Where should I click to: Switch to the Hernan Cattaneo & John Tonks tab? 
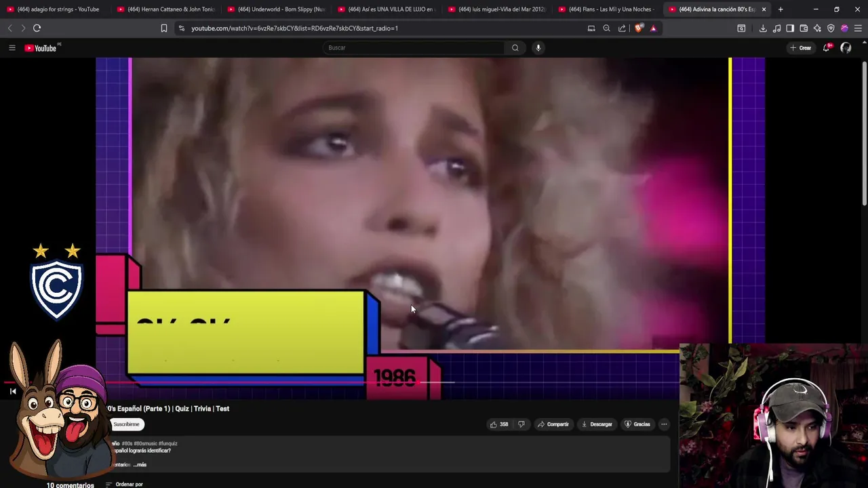(x=165, y=9)
